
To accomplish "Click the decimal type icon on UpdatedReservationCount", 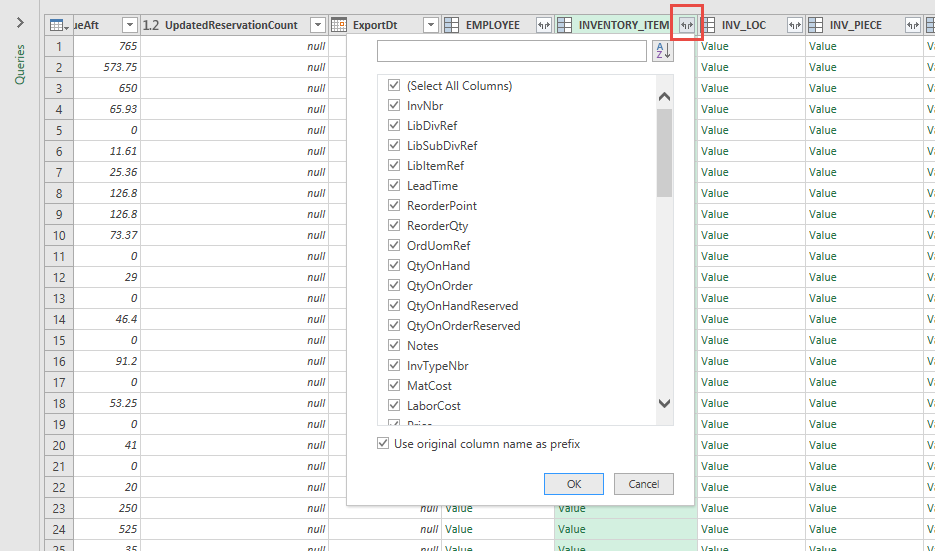I will [151, 25].
